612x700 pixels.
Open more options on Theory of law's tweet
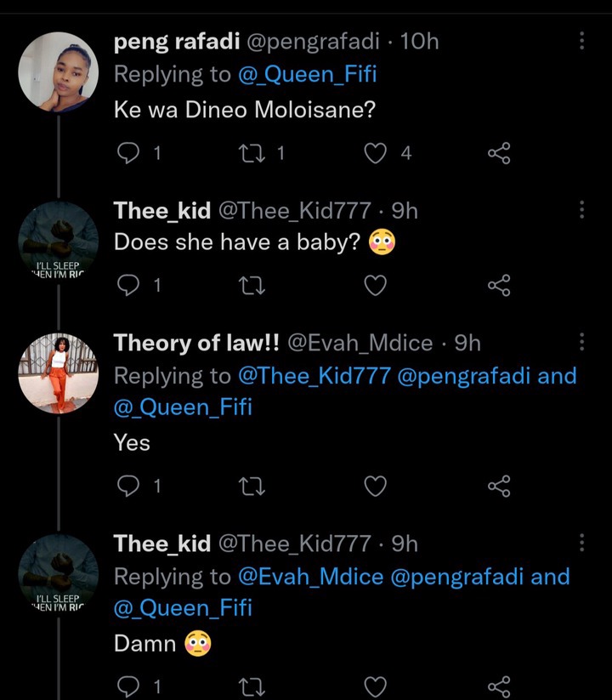pyautogui.click(x=581, y=342)
